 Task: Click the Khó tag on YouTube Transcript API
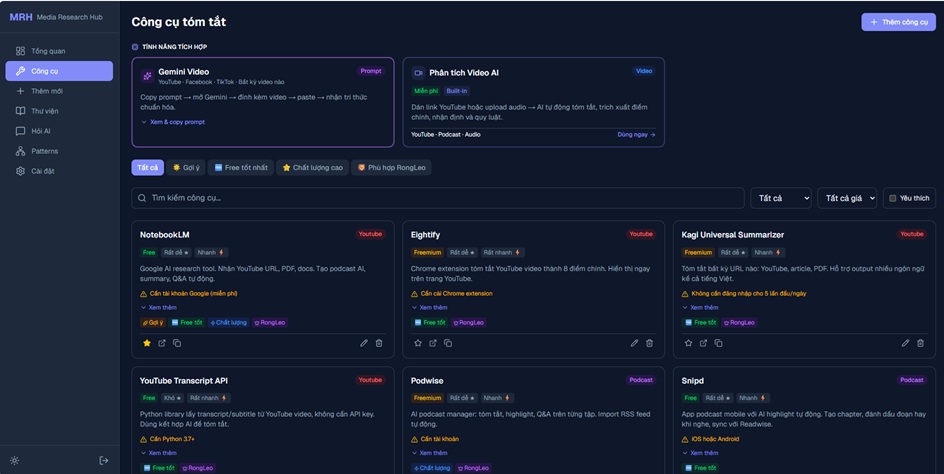[x=172, y=398]
